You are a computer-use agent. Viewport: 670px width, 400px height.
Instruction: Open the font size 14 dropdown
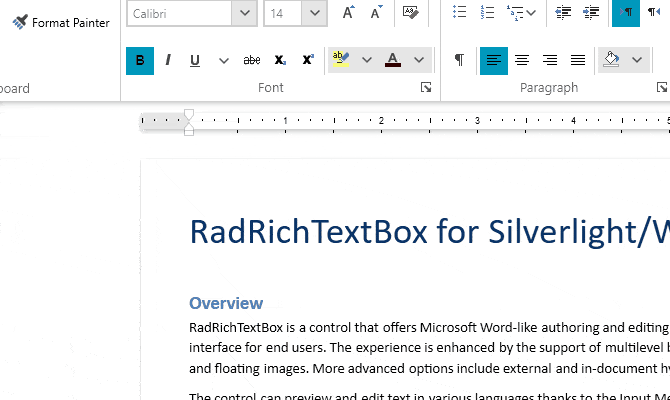(314, 13)
